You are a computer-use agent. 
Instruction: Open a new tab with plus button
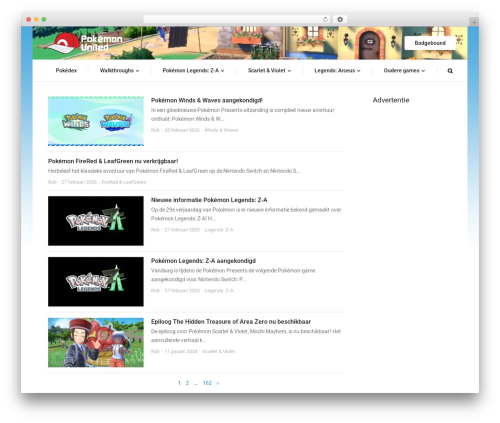tap(474, 22)
